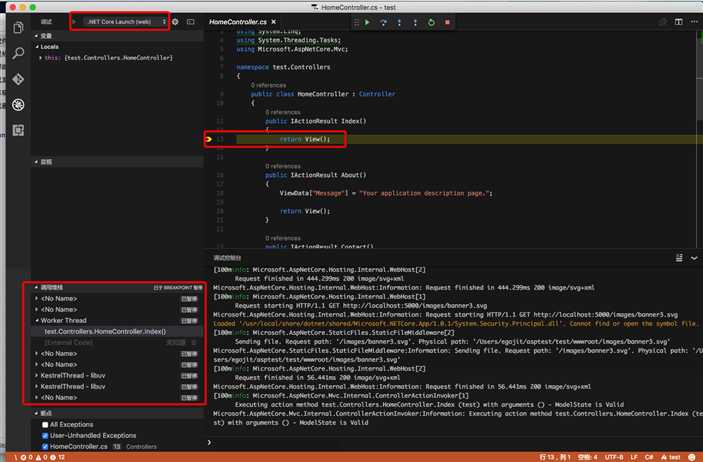Collapse the Worker Thread call stack entry

tap(37, 321)
